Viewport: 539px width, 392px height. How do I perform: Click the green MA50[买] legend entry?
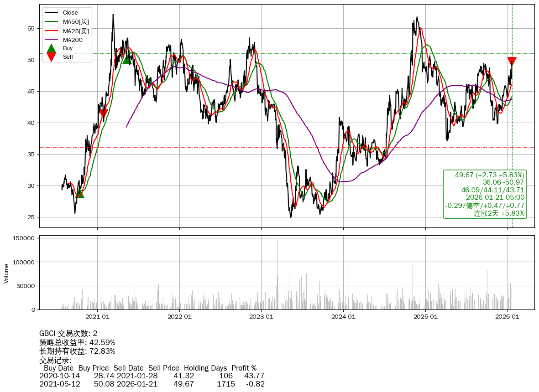pyautogui.click(x=76, y=21)
